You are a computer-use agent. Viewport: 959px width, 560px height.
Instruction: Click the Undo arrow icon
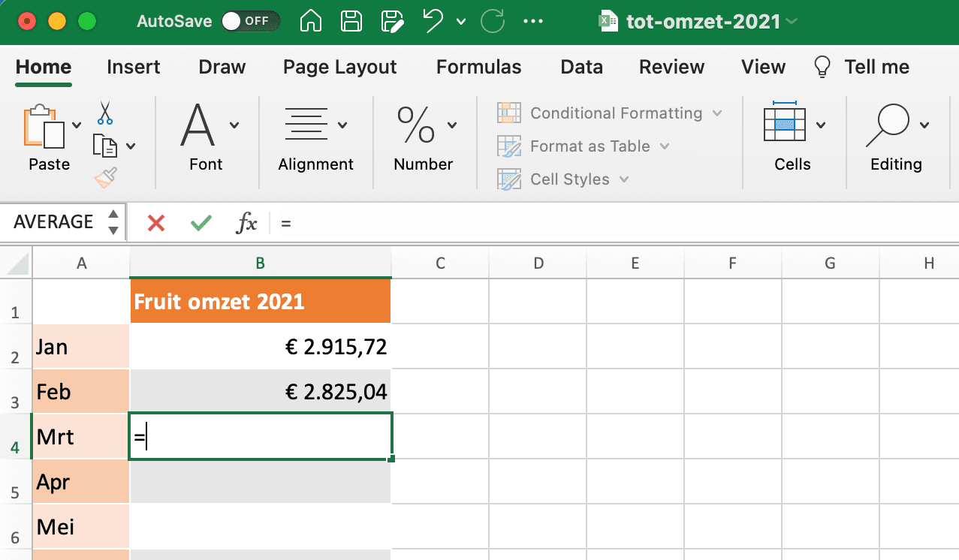(433, 21)
